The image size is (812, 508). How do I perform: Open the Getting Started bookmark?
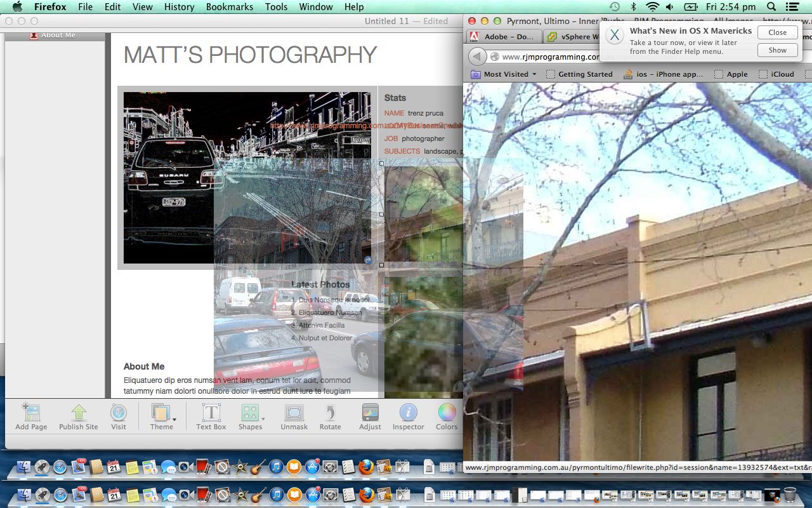click(x=579, y=74)
